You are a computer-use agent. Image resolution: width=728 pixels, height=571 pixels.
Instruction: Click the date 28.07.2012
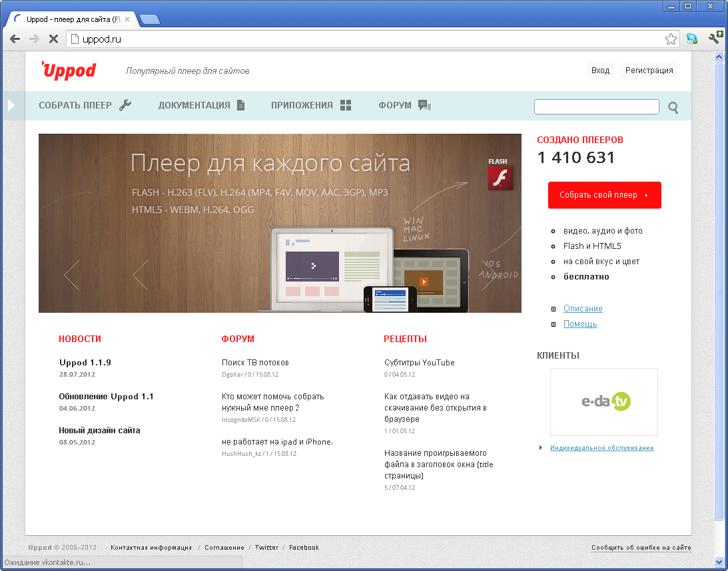[77, 374]
